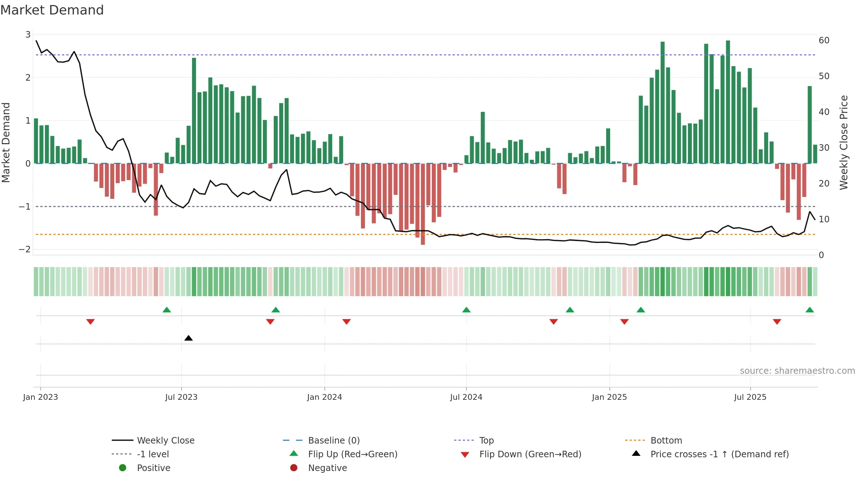Click the Flip Down marker in March 2023
Screen dimensions: 868x488
[90, 322]
